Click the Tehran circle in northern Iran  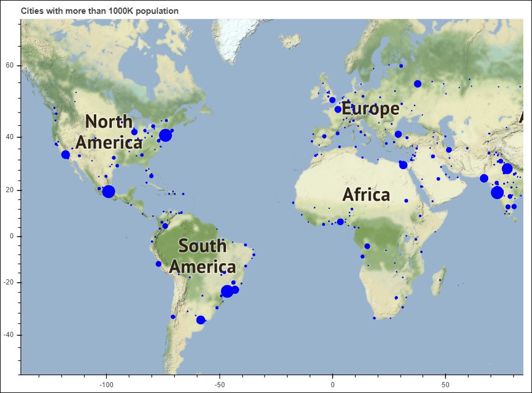click(449, 150)
